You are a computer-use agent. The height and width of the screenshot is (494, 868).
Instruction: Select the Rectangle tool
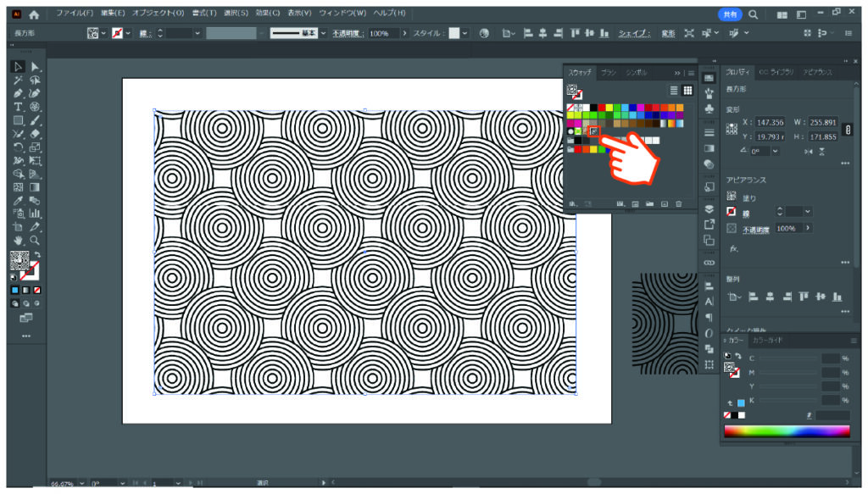tap(18, 120)
